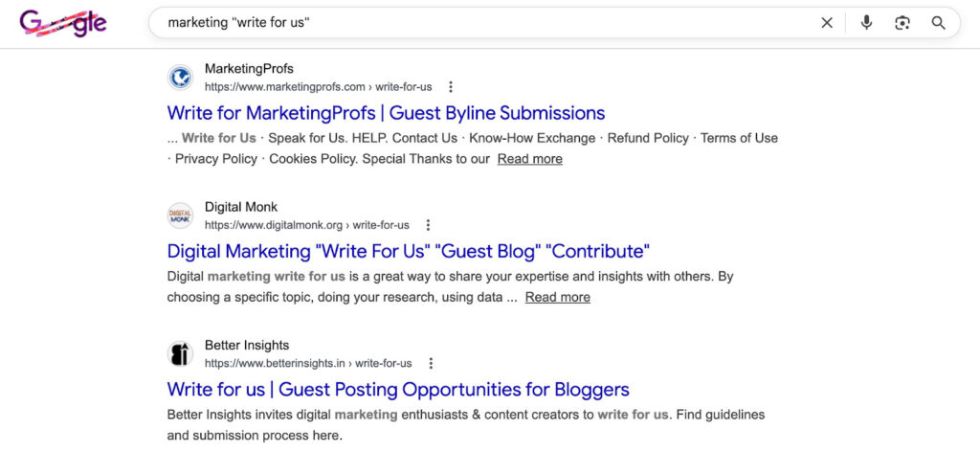980x452 pixels.
Task: Click the Better Insights favicon
Action: (x=180, y=354)
